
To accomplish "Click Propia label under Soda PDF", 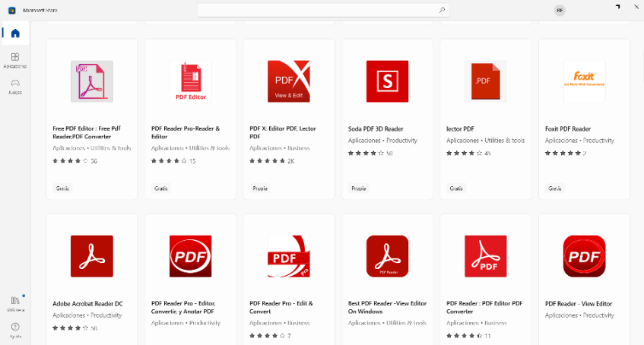I will (x=358, y=188).
